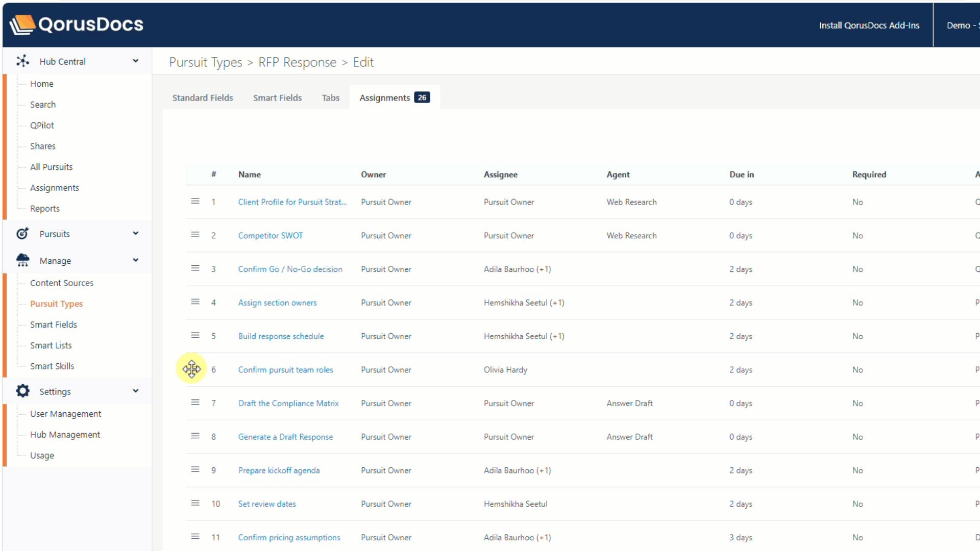
Task: Open Client Profile for Pursuit Strat... assignment
Action: 292,202
